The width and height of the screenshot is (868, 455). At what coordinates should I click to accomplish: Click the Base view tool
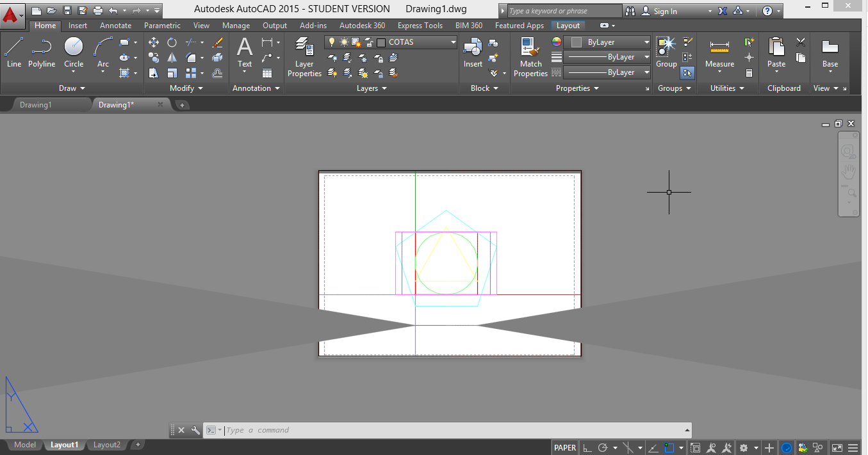coord(830,52)
